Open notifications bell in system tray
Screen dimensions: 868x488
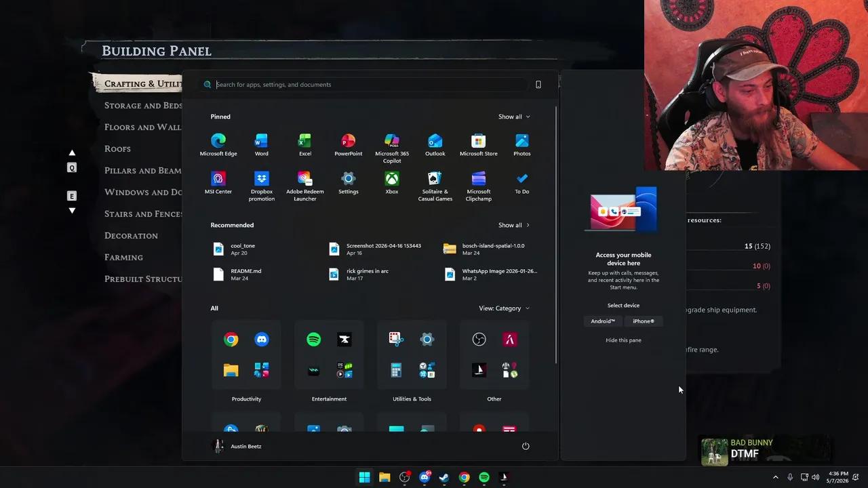(856, 477)
